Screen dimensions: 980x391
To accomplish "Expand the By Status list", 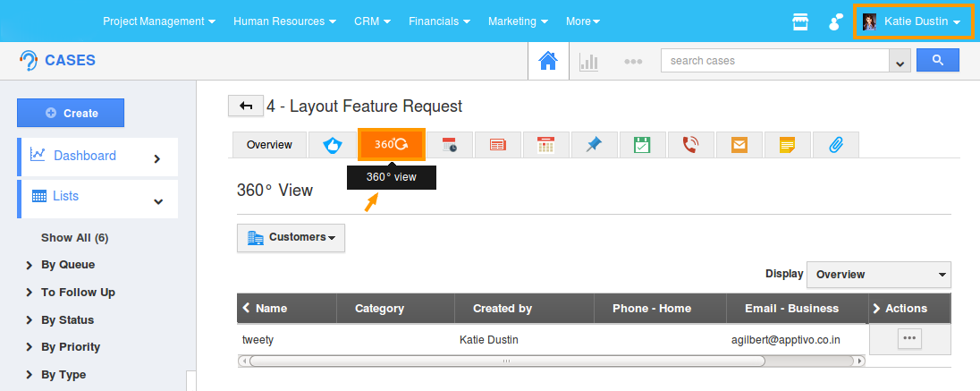I will point(67,319).
